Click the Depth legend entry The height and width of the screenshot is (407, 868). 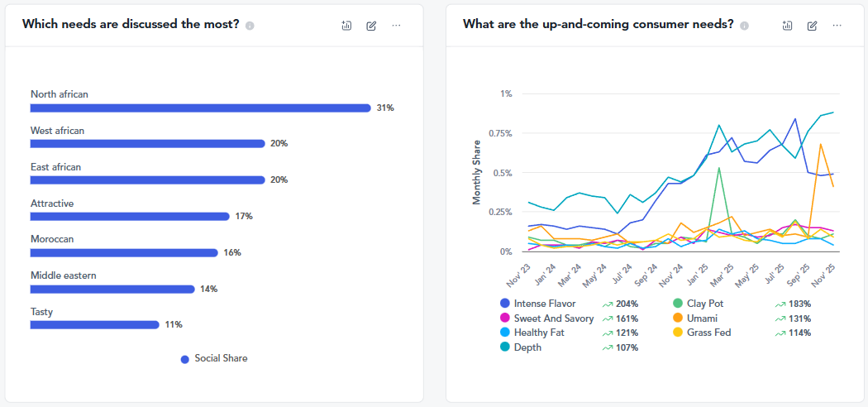click(x=527, y=347)
